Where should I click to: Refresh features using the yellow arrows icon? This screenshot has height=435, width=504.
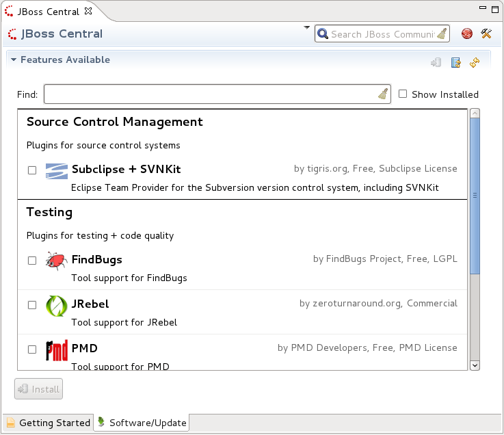click(475, 62)
